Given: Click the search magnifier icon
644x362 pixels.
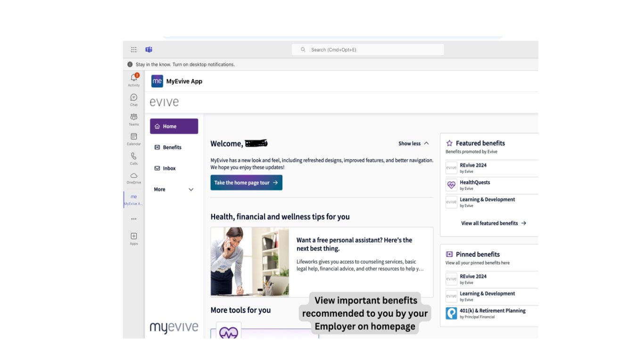Looking at the screenshot, I should pyautogui.click(x=303, y=49).
